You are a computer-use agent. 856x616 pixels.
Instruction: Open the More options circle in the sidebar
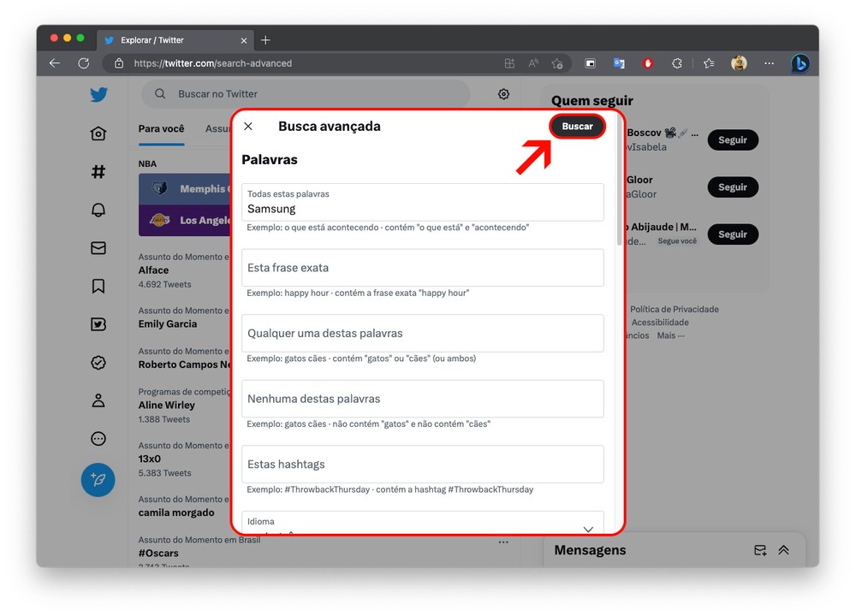tap(98, 439)
